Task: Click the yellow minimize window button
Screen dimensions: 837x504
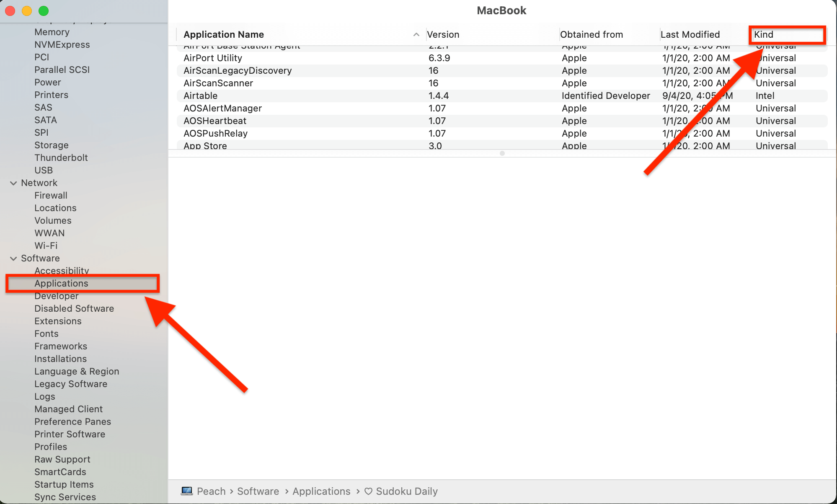Action: [27, 11]
